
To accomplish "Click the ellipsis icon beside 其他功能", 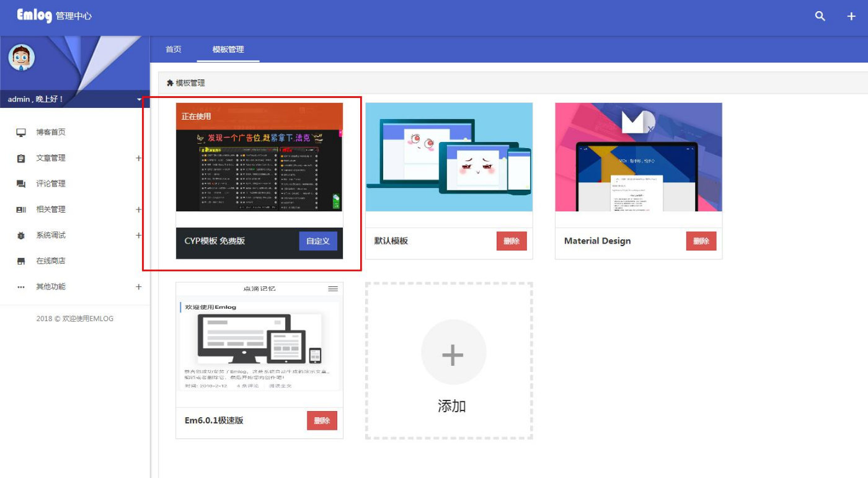I will (x=21, y=287).
